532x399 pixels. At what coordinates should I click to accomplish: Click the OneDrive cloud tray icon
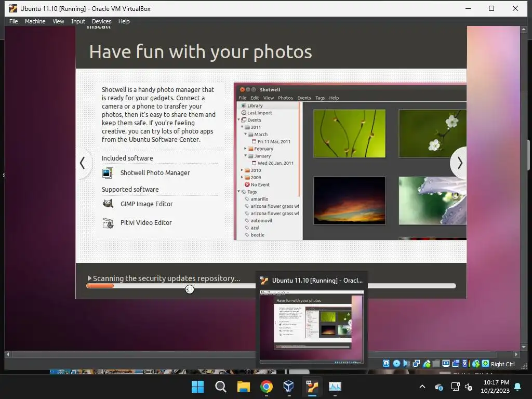click(438, 387)
